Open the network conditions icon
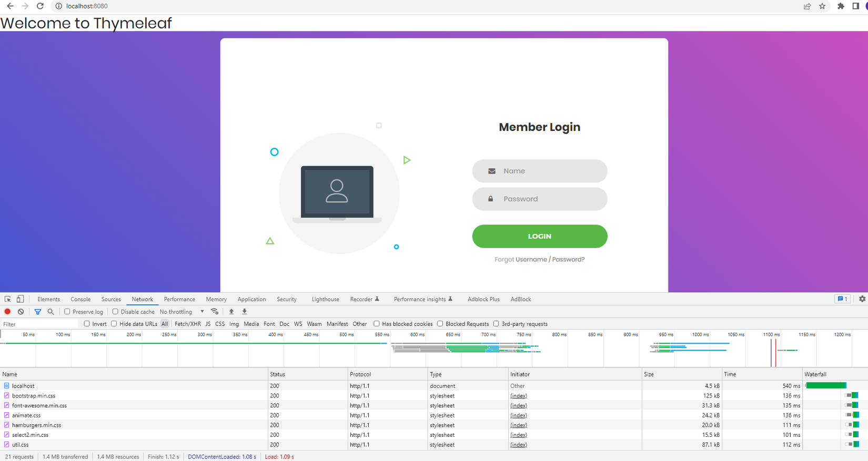The image size is (868, 461). coord(215,312)
